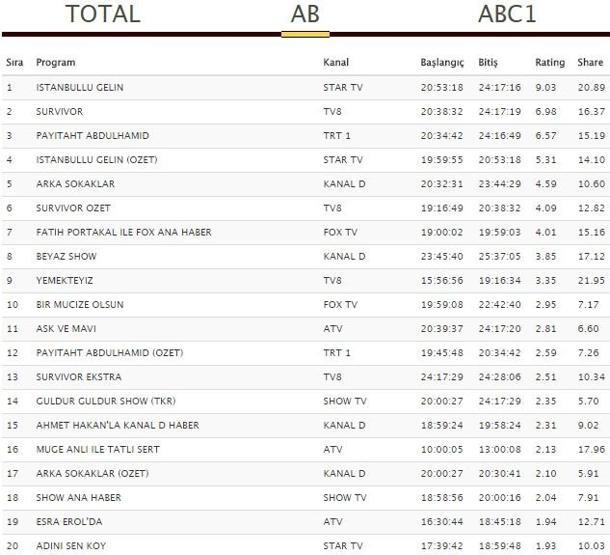Click end time 13:00:08
This screenshot has width=610, height=555.
point(500,449)
